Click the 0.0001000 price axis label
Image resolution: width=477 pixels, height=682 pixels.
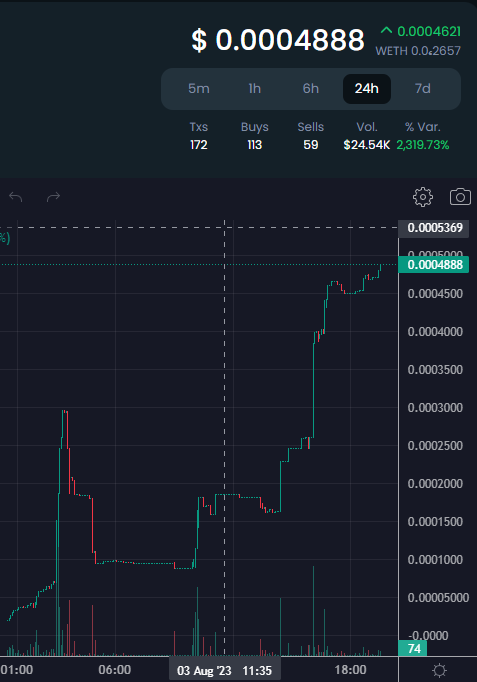click(435, 559)
